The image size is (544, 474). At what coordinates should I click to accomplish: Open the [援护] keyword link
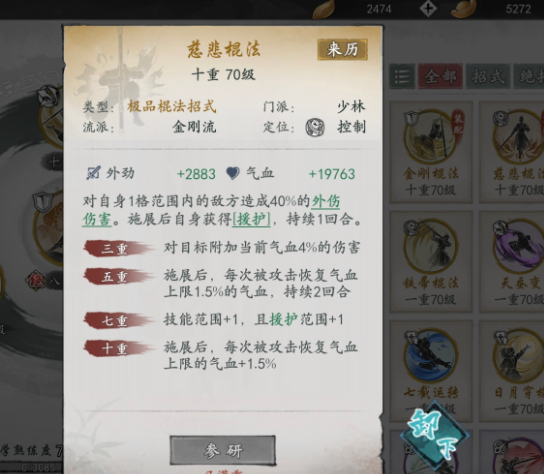(251, 219)
